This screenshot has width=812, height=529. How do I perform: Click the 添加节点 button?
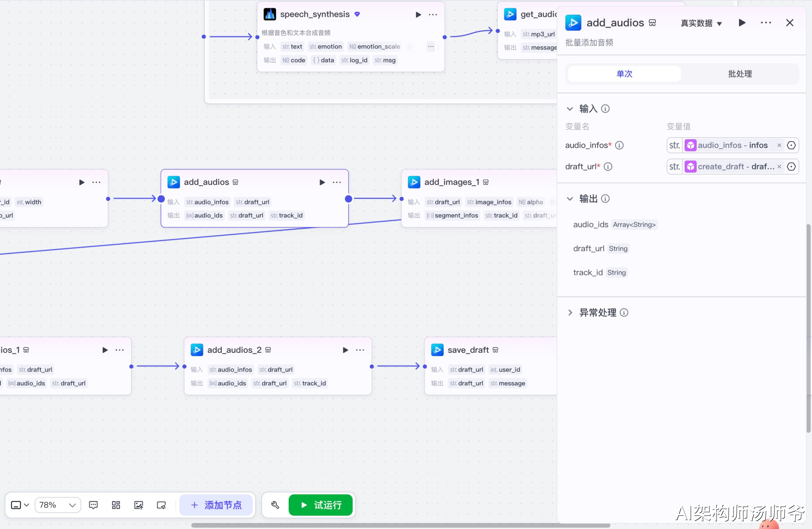(216, 505)
